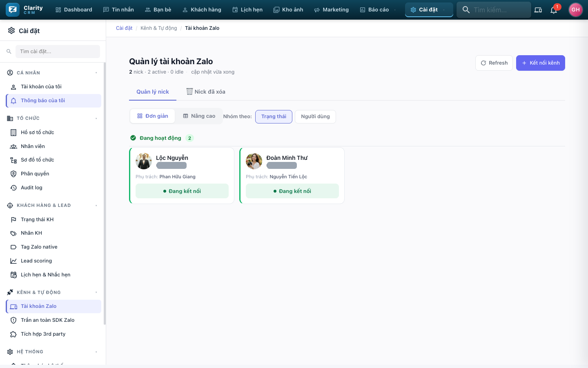
Task: Click the Trạng thái KH flag icon
Action: click(x=13, y=220)
